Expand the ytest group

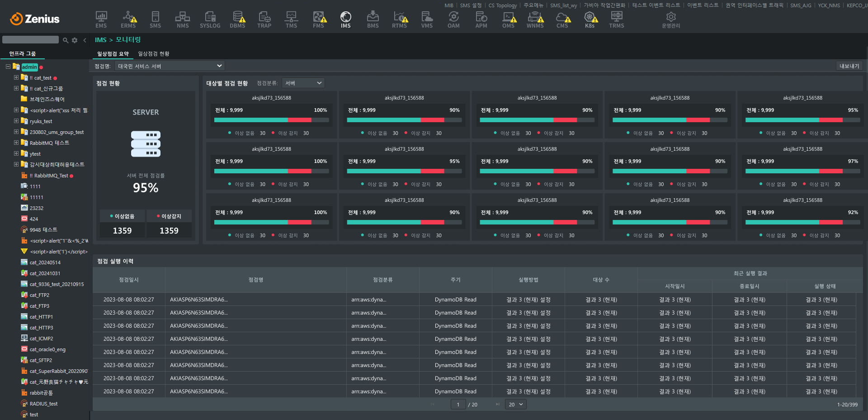[x=16, y=153]
